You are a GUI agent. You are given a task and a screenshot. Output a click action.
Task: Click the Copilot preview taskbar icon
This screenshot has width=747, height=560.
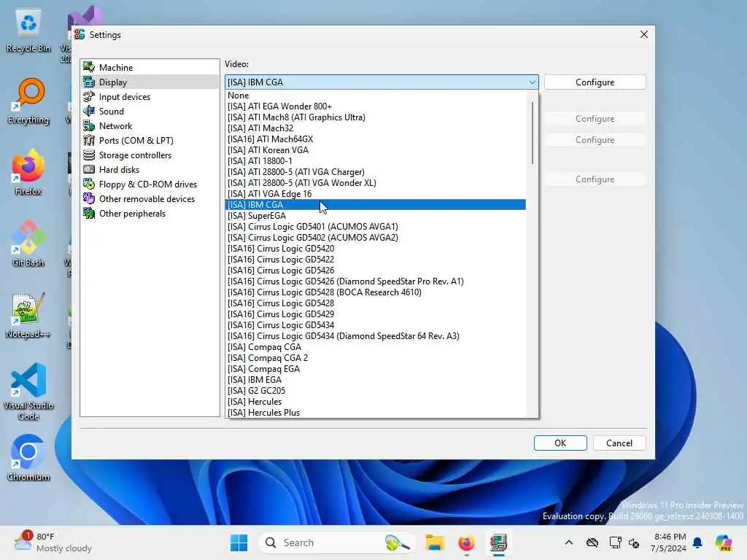click(x=724, y=542)
